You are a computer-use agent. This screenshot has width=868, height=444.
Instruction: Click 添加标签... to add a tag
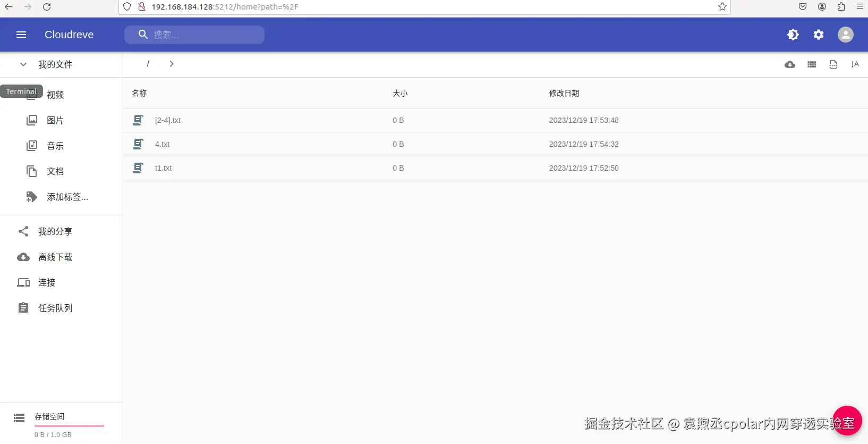67,197
